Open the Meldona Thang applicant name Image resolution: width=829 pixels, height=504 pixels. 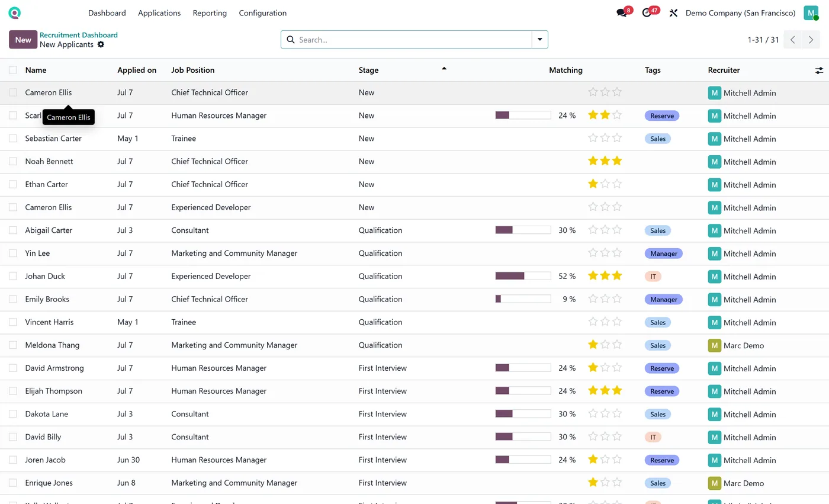(52, 345)
